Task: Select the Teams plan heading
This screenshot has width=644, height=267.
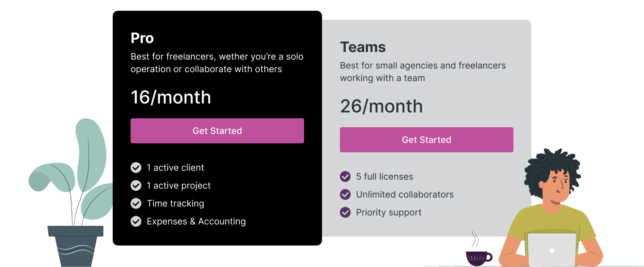Action: pyautogui.click(x=363, y=47)
